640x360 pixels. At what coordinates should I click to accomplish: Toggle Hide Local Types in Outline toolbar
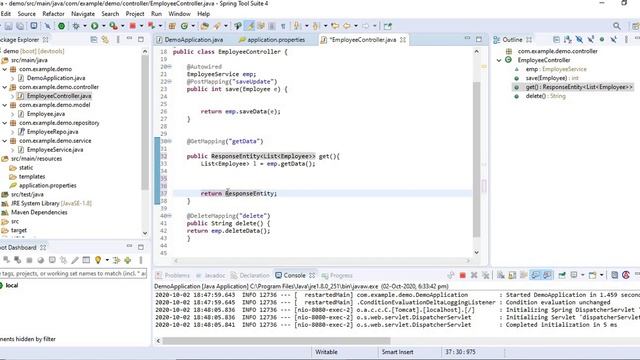pyautogui.click(x=613, y=40)
